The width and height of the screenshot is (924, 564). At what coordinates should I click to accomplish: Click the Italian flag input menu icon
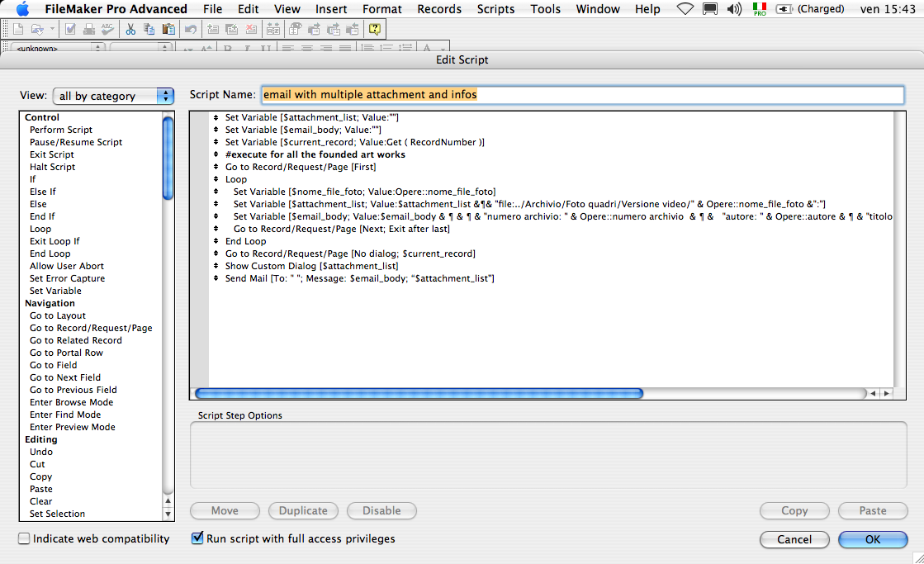760,9
